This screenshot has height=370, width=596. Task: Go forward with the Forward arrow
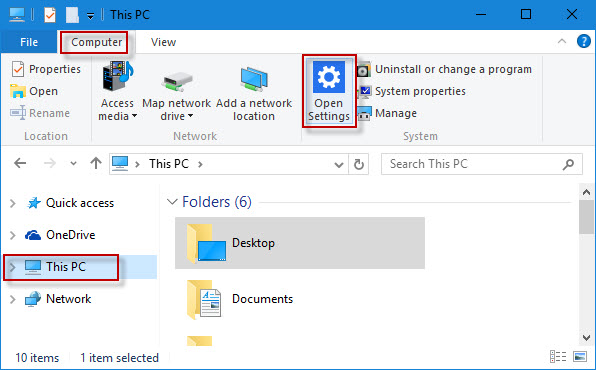coord(50,164)
